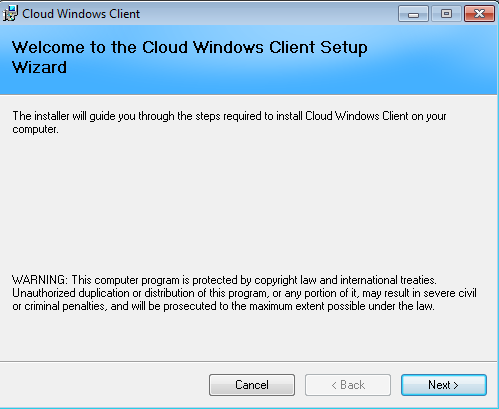Click the 'Welcome to the Cloud Windows Client Setup' heading

point(190,47)
